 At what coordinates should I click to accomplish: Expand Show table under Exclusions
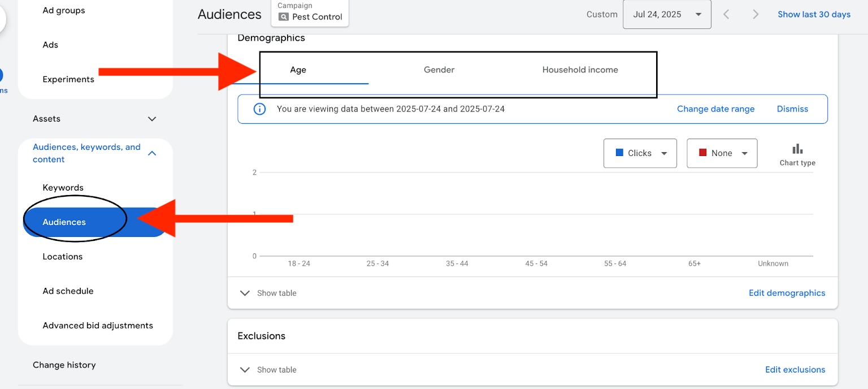tap(268, 370)
